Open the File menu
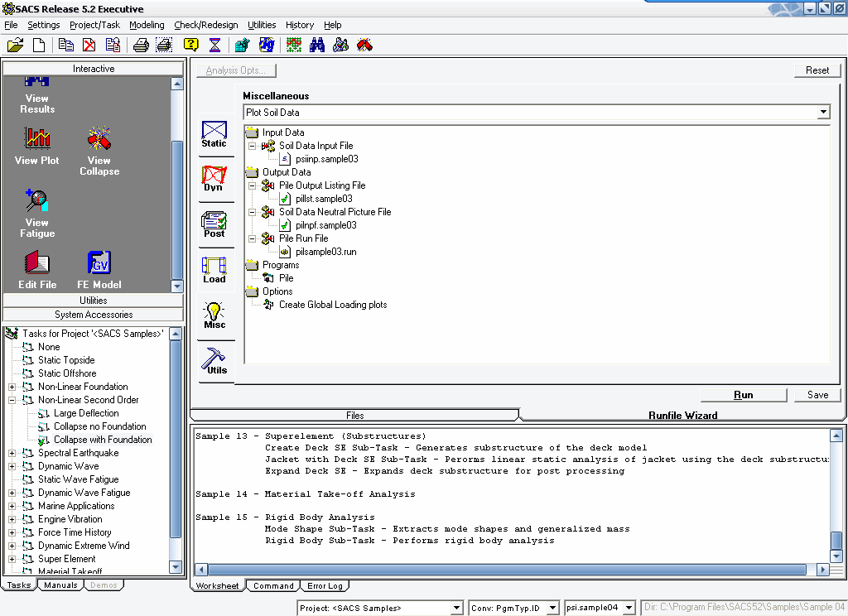This screenshot has height=616, width=848. click(11, 25)
